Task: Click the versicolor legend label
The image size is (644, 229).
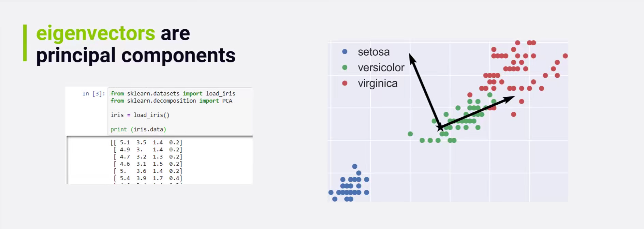Action: [381, 67]
